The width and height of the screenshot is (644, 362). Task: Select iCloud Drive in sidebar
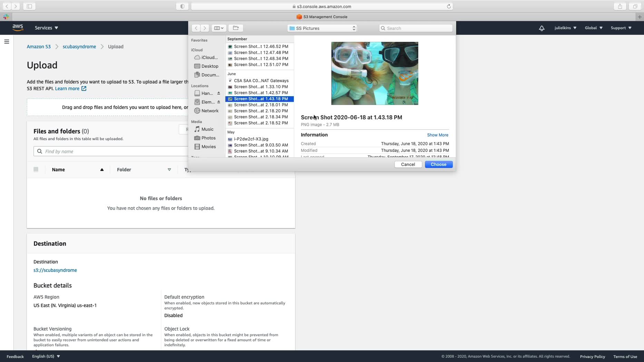pyautogui.click(x=206, y=58)
